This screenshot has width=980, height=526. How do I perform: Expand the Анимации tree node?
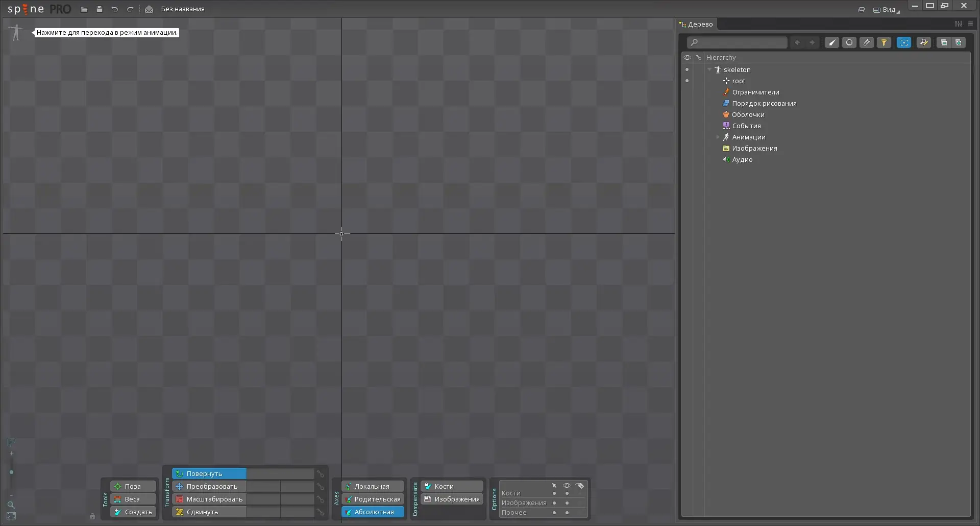coord(718,137)
